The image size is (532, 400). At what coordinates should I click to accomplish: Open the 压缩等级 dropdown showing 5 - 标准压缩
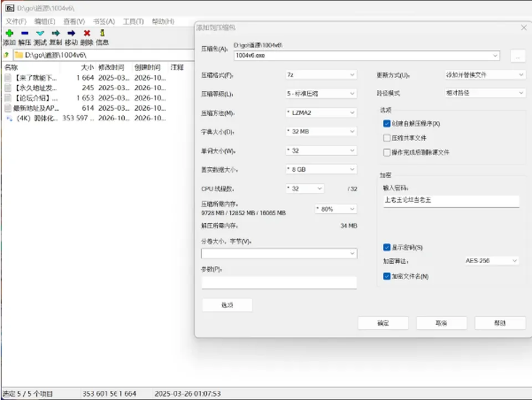click(x=321, y=94)
